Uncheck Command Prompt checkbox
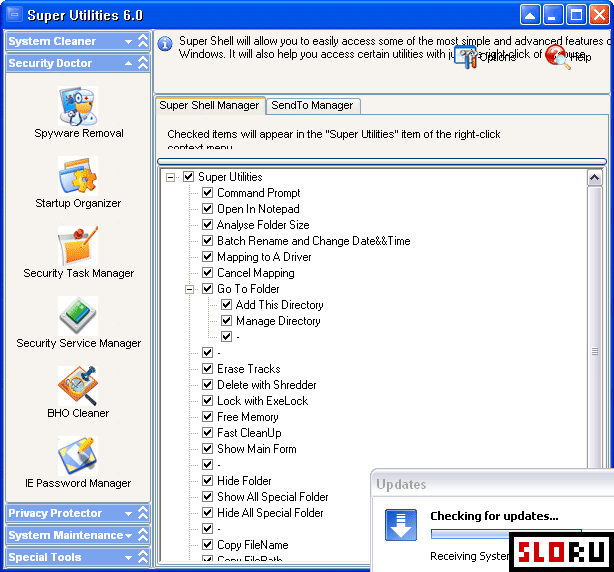This screenshot has height=572, width=614. point(208,193)
